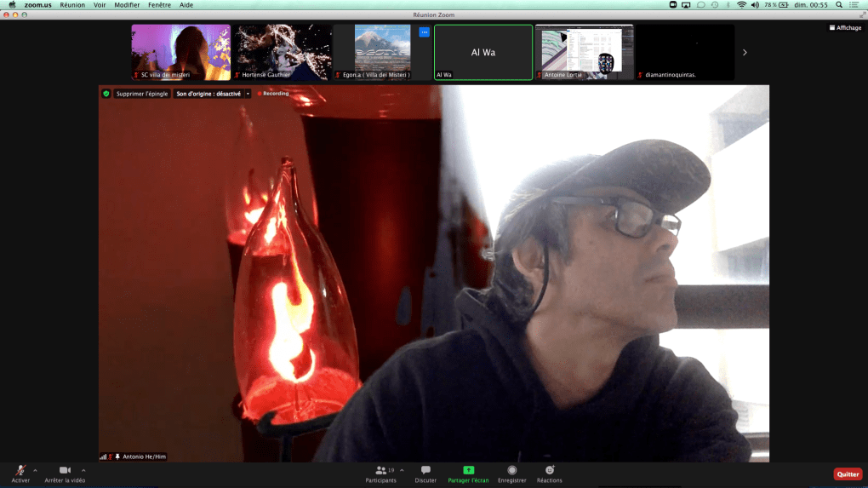Click the blue more-options button on Egon.a thumbnail
The height and width of the screenshot is (488, 868).
425,32
